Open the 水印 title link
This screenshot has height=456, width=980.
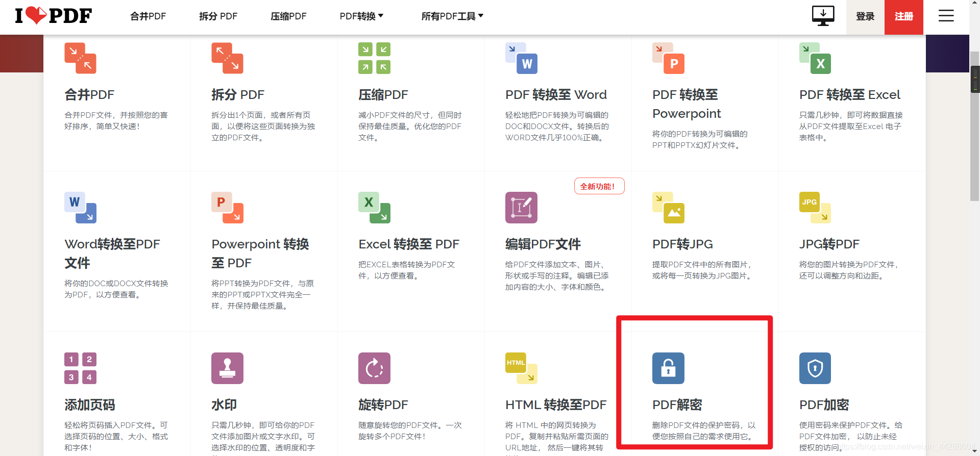(224, 405)
